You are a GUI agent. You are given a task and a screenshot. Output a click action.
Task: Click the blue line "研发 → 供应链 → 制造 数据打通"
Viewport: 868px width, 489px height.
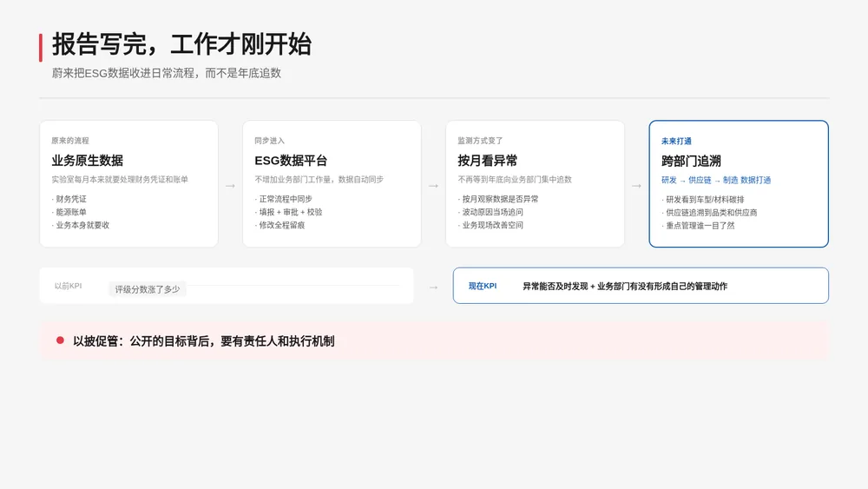(716, 180)
